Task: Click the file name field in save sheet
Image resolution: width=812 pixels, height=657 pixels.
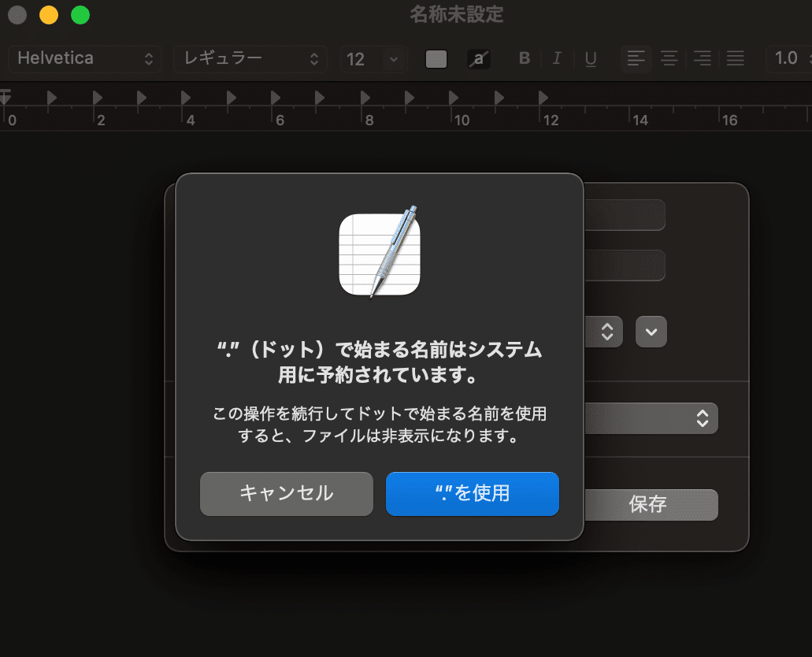Action: [625, 214]
